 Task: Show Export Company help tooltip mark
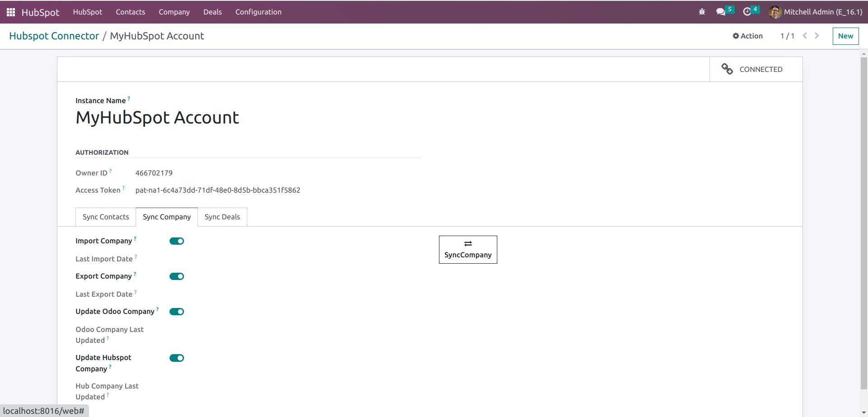pos(135,274)
